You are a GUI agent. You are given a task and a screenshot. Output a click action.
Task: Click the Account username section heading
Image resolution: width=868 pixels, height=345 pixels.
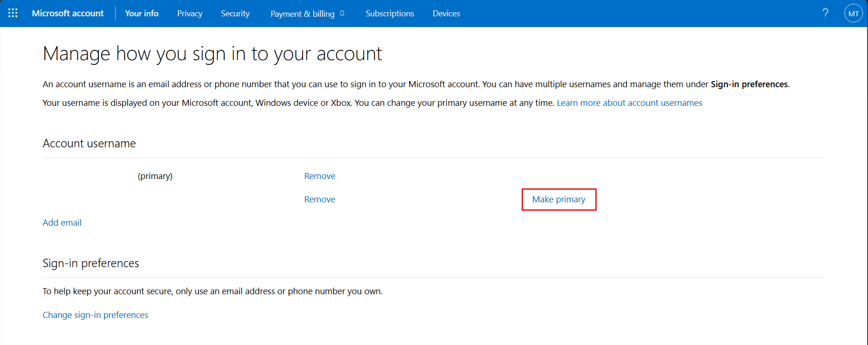(90, 144)
